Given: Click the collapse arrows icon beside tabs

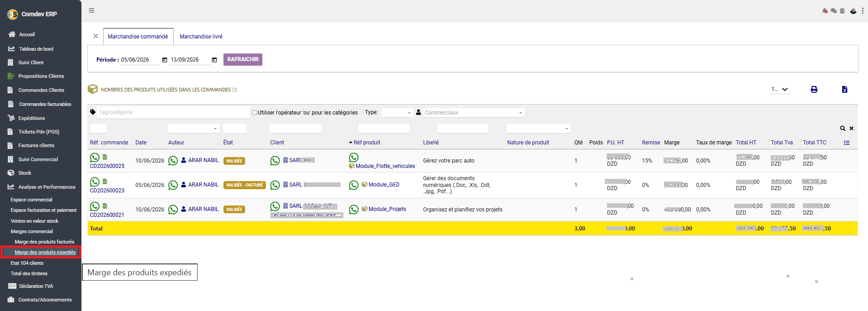Looking at the screenshot, I should [x=95, y=36].
